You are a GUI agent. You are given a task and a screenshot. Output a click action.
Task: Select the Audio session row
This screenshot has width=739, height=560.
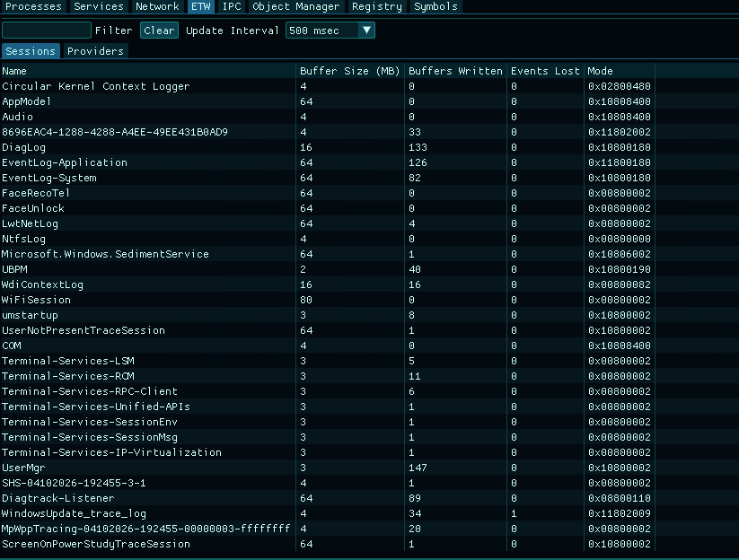[328, 117]
